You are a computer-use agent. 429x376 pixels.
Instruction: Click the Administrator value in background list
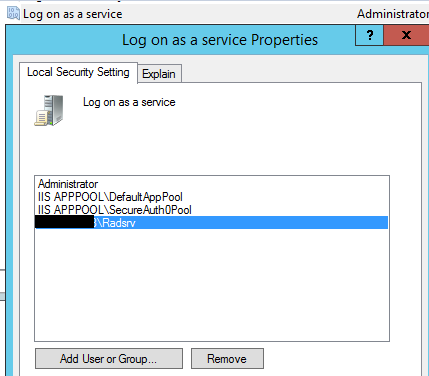(393, 14)
